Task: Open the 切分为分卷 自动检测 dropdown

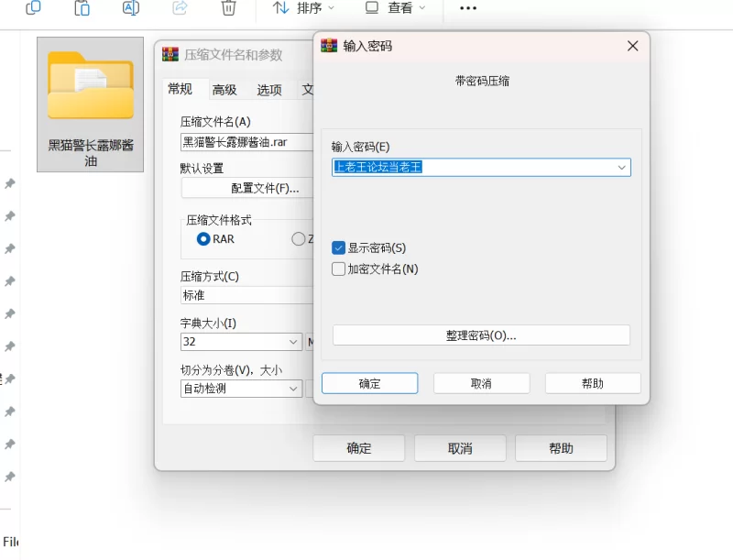Action: [x=241, y=389]
